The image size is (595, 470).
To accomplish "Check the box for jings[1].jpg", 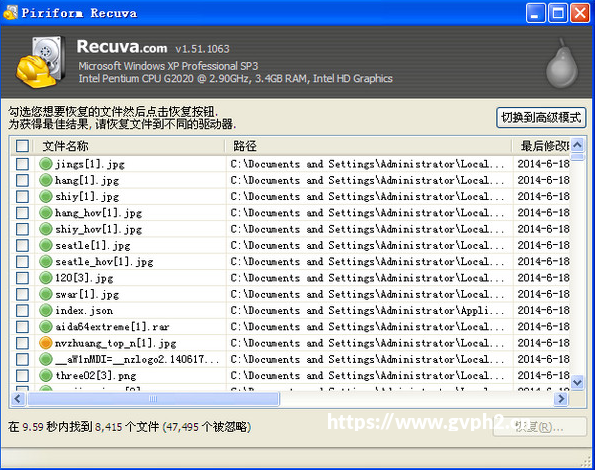I will 22,164.
